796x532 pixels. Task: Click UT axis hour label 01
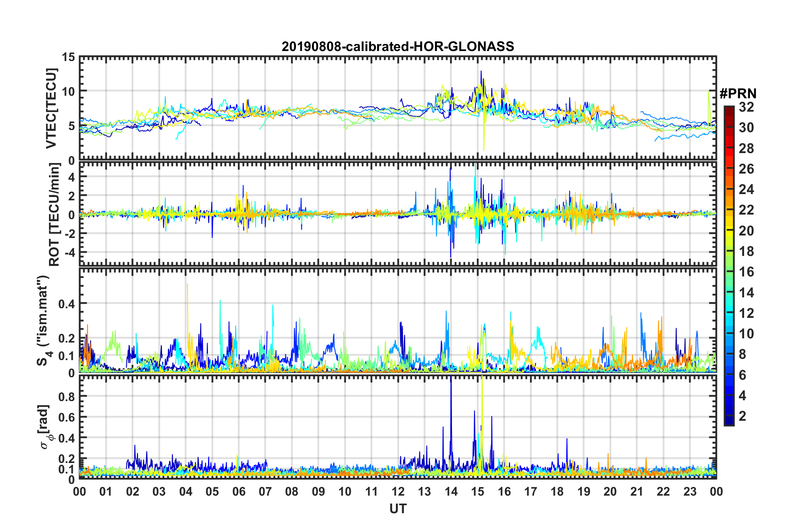click(x=106, y=491)
